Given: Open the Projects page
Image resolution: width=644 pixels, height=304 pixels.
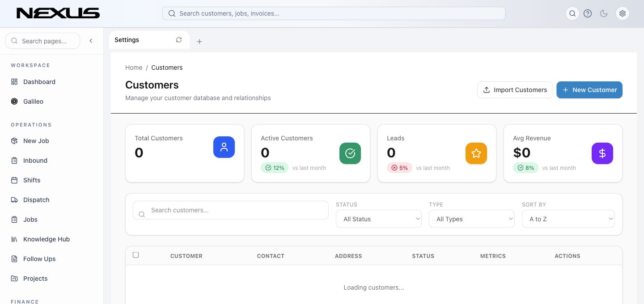Looking at the screenshot, I should coord(51,279).
